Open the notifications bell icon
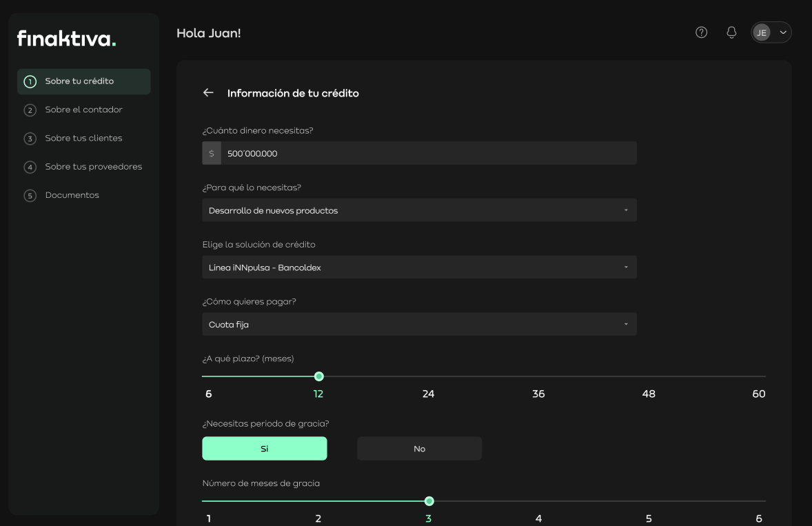 click(x=731, y=32)
